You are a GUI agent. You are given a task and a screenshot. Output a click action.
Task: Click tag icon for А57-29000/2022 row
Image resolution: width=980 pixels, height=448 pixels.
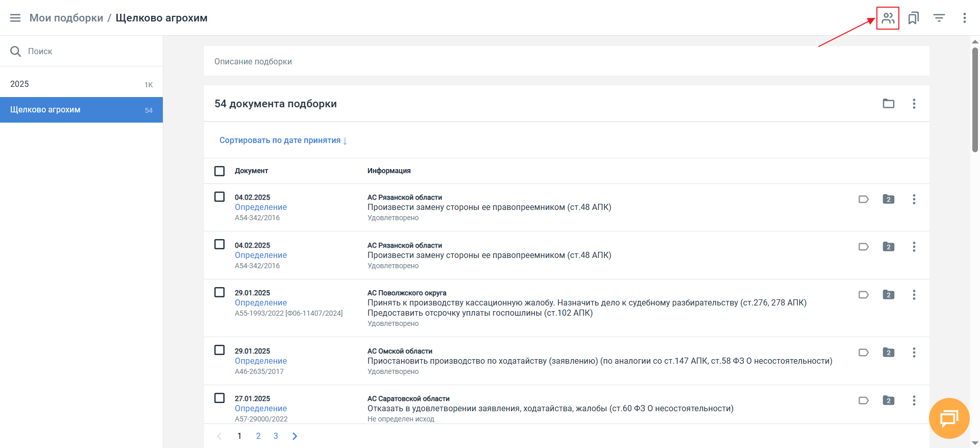tap(864, 400)
